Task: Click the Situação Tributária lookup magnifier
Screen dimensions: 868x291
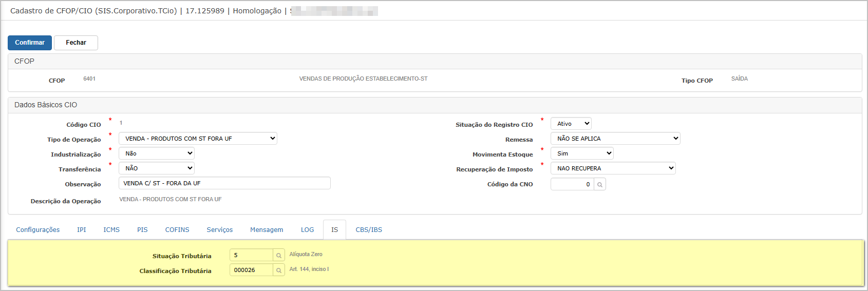Action: coord(278,255)
